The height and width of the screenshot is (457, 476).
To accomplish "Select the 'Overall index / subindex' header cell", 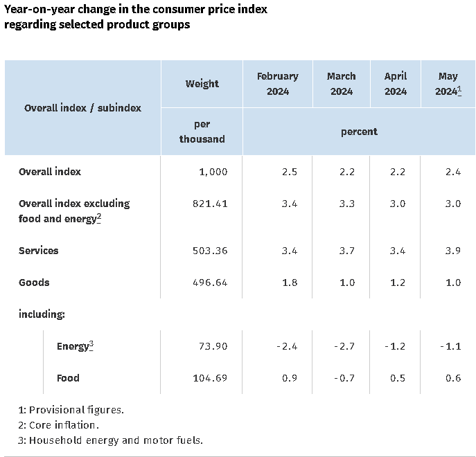I will click(x=82, y=108).
